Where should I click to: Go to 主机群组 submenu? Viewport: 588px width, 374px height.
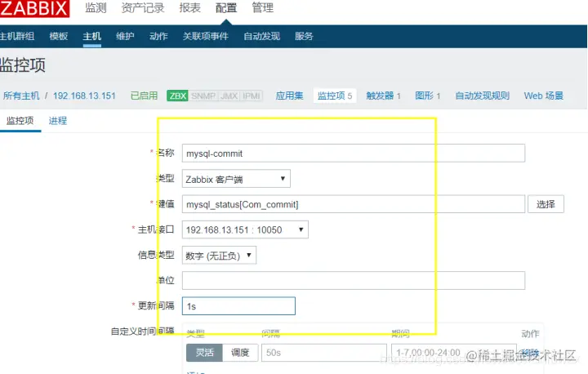(17, 37)
